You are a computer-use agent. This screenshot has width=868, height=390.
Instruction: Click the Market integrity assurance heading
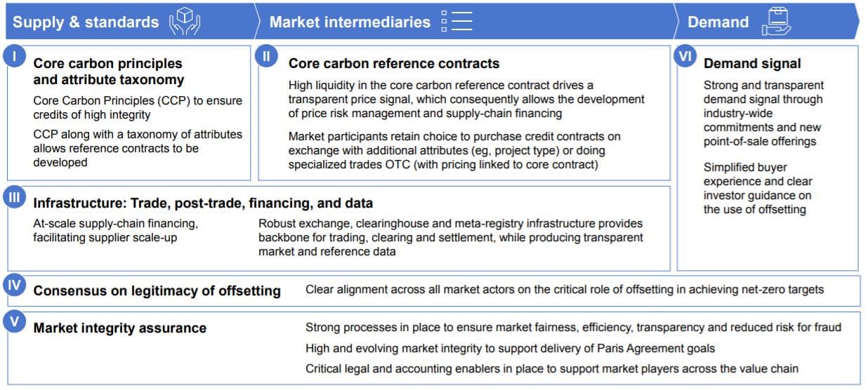[120, 328]
